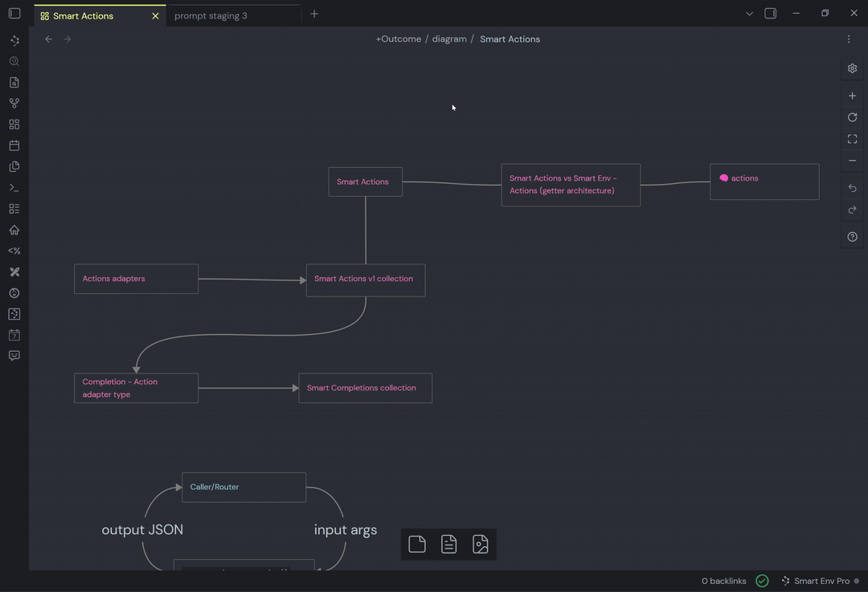Add media from vault to canvas
Screen dimensions: 868x592
[x=480, y=545]
